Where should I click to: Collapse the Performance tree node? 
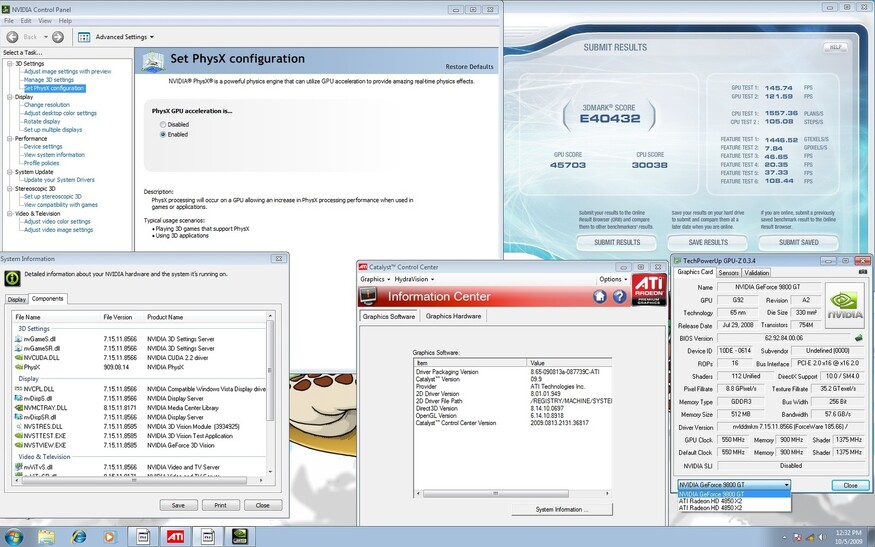(x=10, y=138)
